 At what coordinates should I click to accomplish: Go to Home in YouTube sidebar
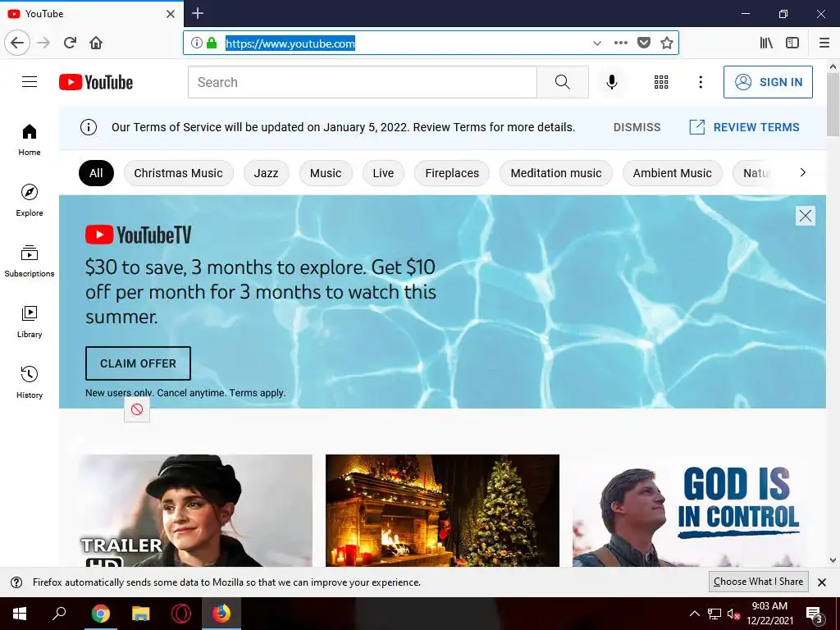[30, 139]
